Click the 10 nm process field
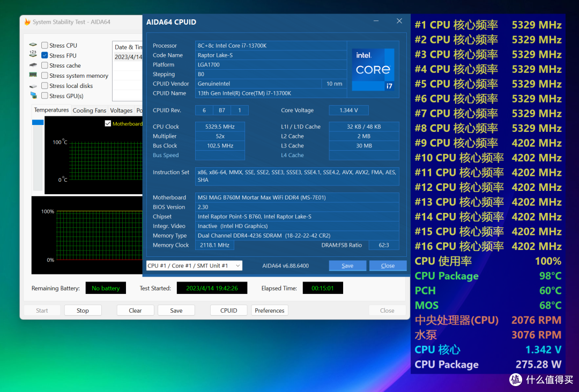Screen dimensions: 579x392 [x=334, y=84]
